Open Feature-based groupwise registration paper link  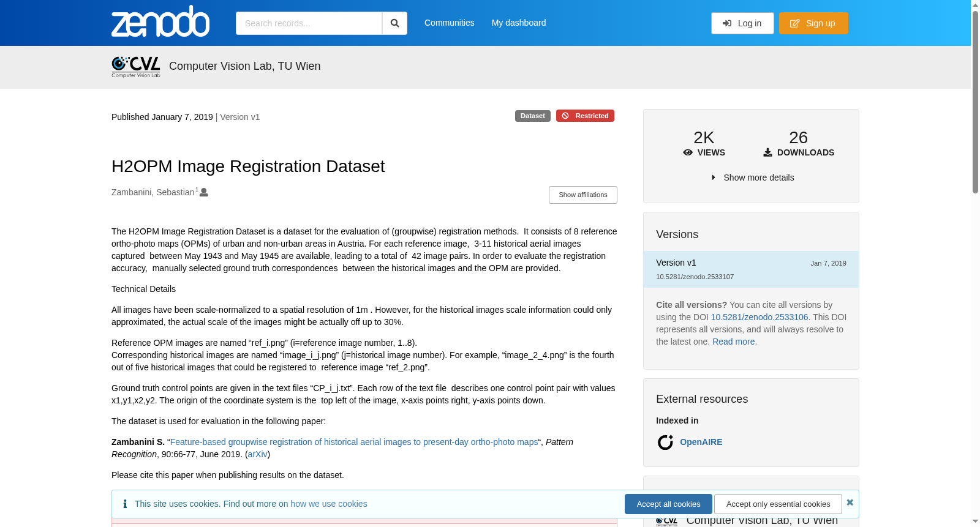pyautogui.click(x=354, y=442)
